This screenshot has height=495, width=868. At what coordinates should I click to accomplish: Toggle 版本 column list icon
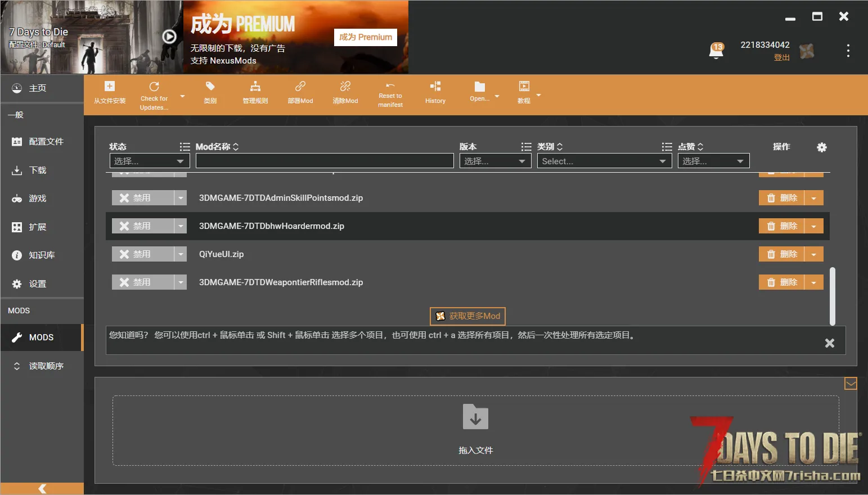pyautogui.click(x=526, y=147)
